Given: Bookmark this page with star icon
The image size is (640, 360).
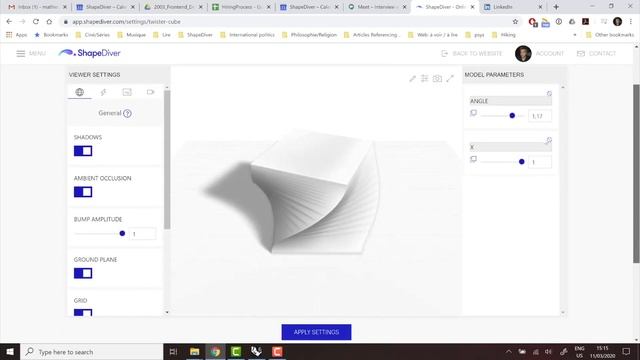Looking at the screenshot, I should tap(515, 22).
